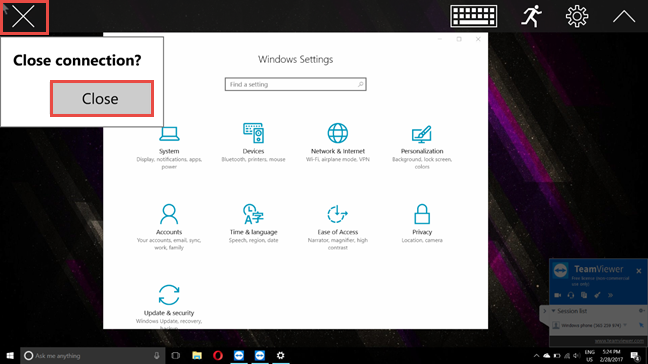648x364 pixels.
Task: Open the Windows Start menu
Action: point(10,355)
